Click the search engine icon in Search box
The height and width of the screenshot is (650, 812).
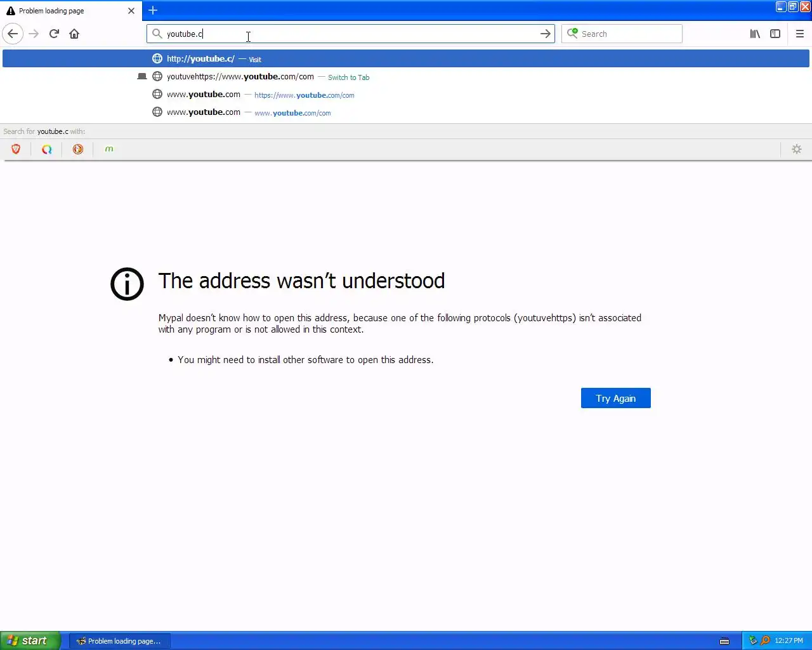click(x=572, y=33)
